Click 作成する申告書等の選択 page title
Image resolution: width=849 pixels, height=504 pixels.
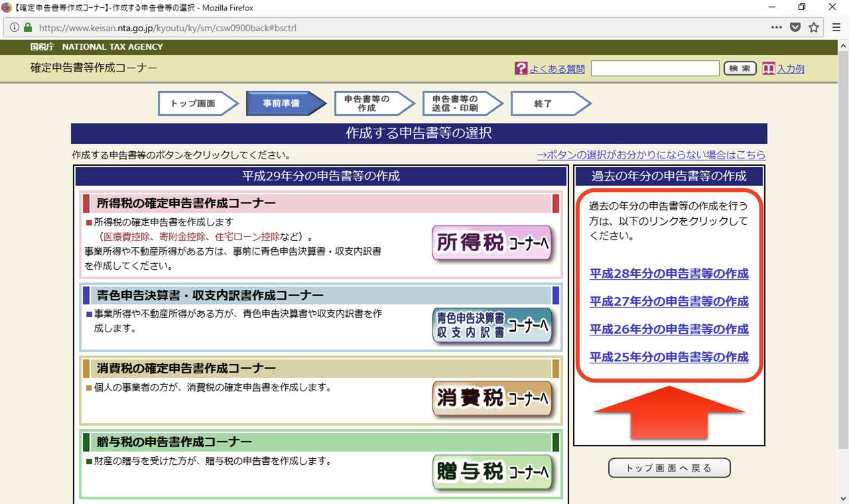click(x=419, y=133)
